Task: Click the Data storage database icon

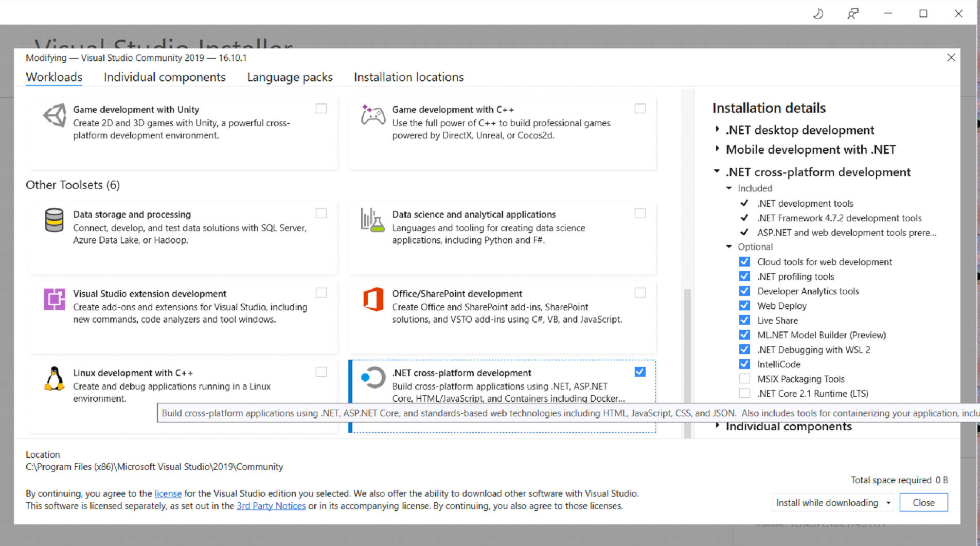Action: tap(54, 220)
